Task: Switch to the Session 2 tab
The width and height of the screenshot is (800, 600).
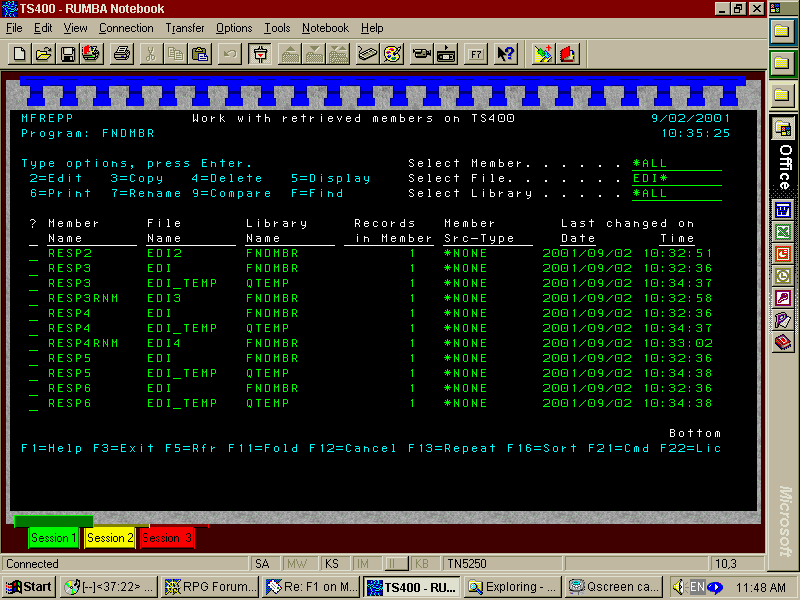Action: (110, 538)
